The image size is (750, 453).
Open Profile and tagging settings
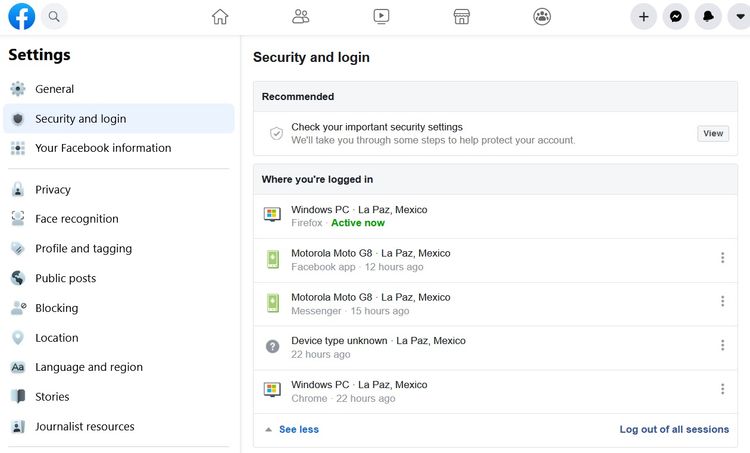click(119, 249)
